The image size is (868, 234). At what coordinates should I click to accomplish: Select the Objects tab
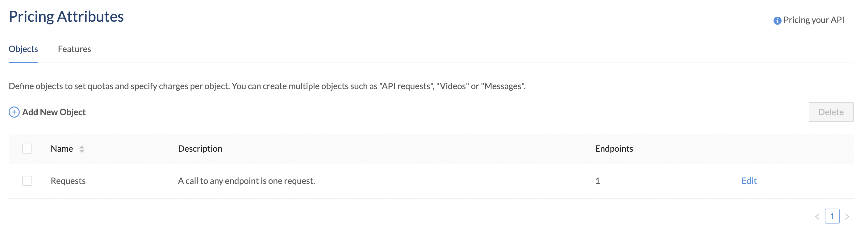[23, 49]
